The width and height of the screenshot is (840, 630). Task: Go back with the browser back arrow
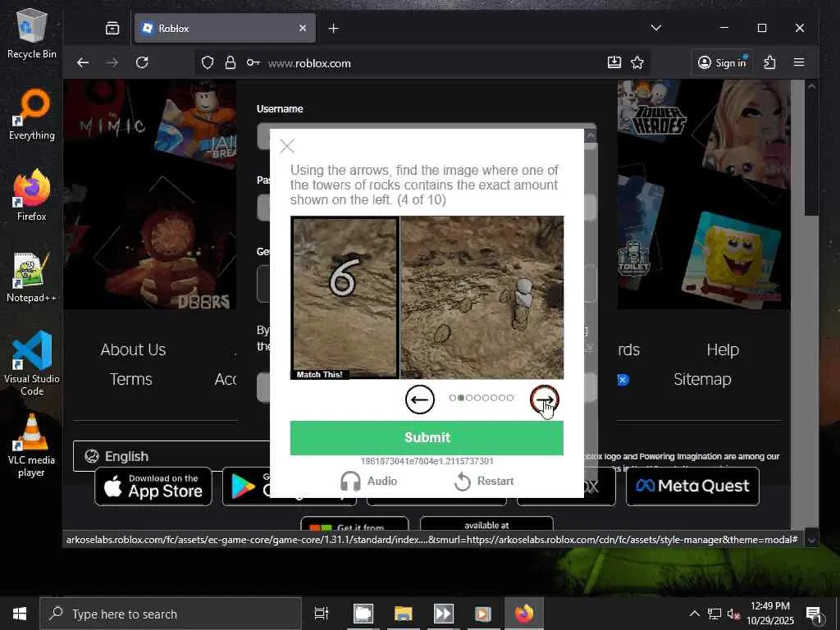(x=83, y=62)
